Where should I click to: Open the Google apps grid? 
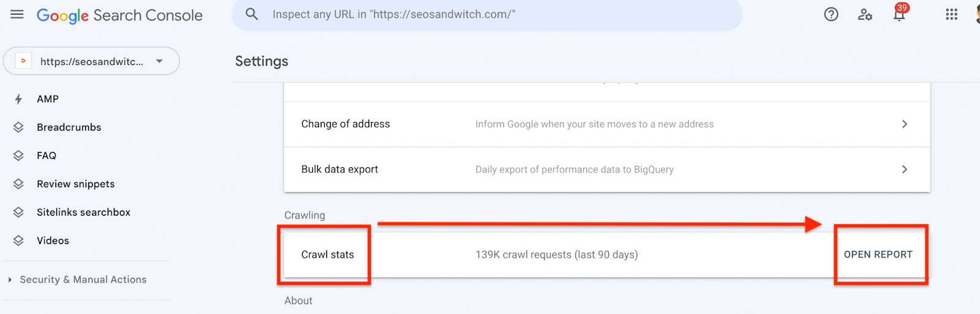pos(951,14)
